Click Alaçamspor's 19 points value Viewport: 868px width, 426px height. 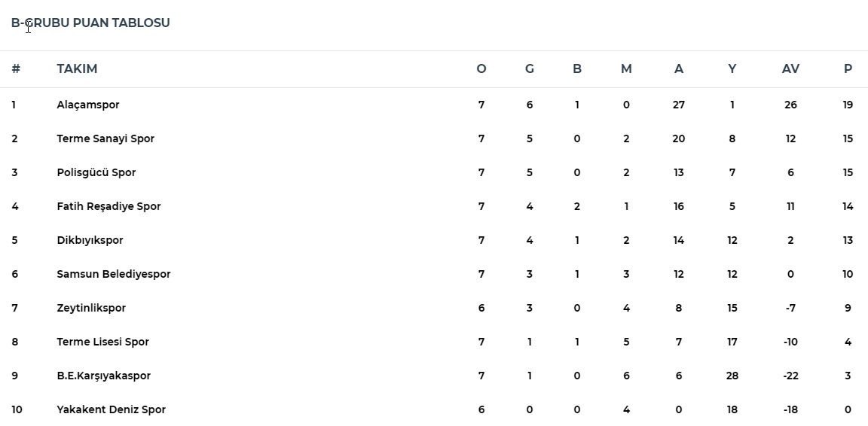(848, 105)
